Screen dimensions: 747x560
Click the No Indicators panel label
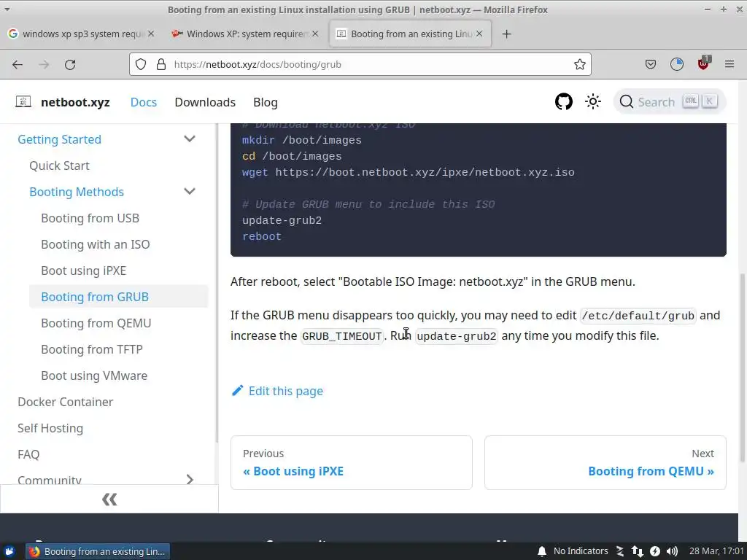click(x=581, y=551)
